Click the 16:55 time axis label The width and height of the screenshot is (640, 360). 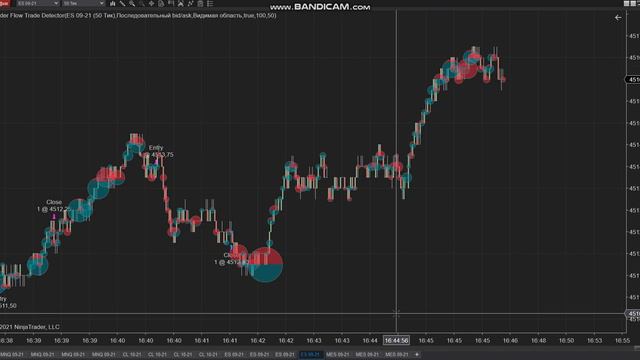tap(622, 340)
